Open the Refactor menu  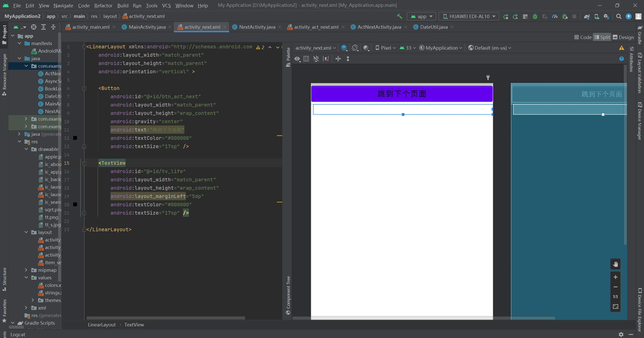[103, 5]
